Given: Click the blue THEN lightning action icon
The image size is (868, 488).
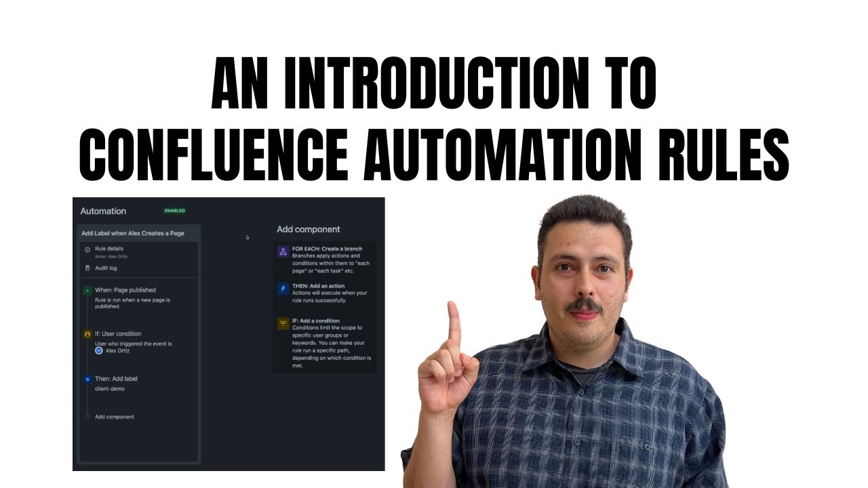Looking at the screenshot, I should coord(283,289).
